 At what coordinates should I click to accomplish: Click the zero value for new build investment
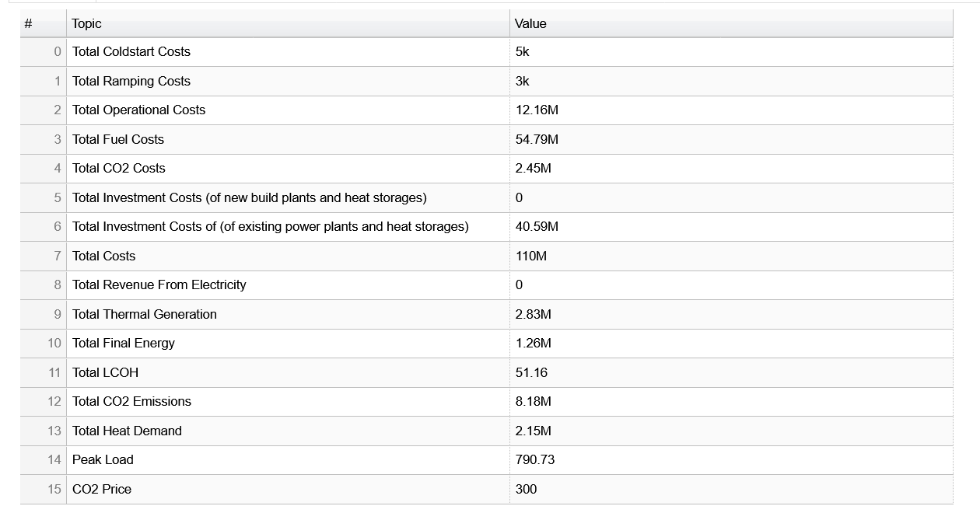pyautogui.click(x=519, y=197)
